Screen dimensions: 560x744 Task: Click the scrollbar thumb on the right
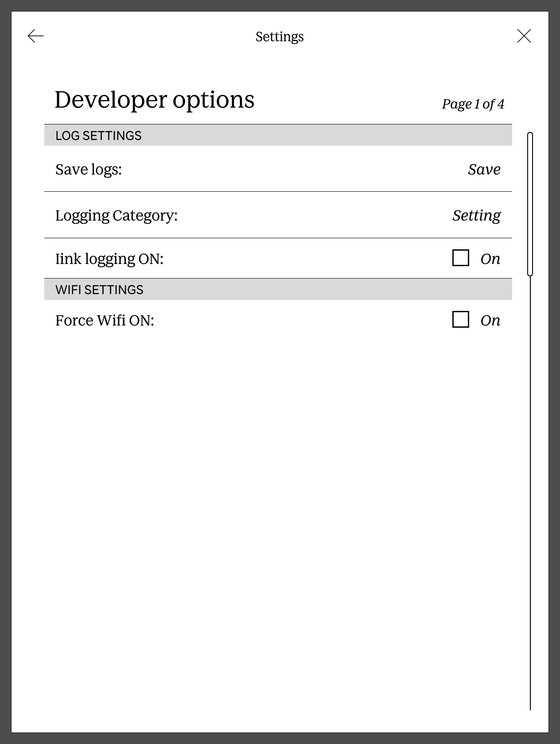tap(530, 204)
